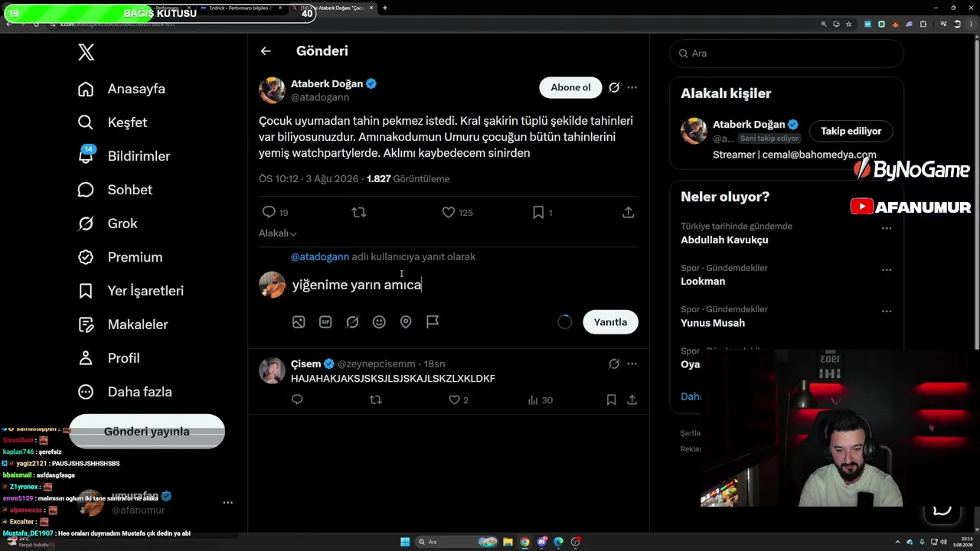Viewport: 980px width, 551px height.
Task: Open Abdullah Kavukçu trend
Action: point(724,240)
